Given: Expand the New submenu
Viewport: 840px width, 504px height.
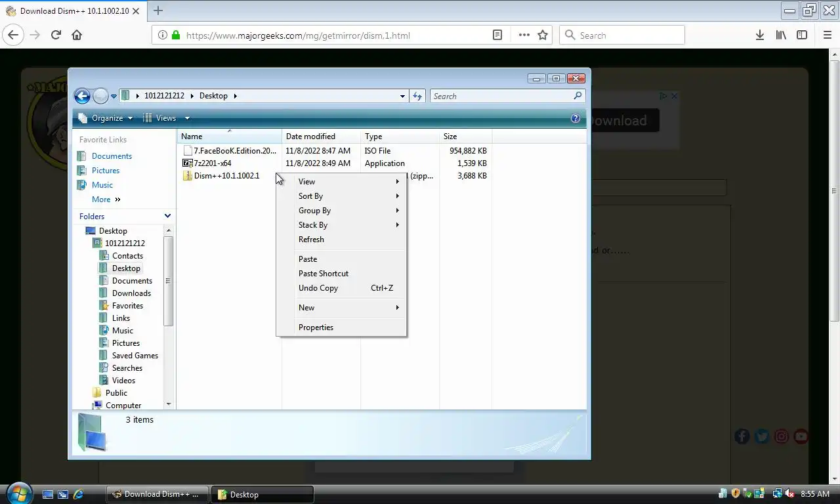Looking at the screenshot, I should click(341, 308).
